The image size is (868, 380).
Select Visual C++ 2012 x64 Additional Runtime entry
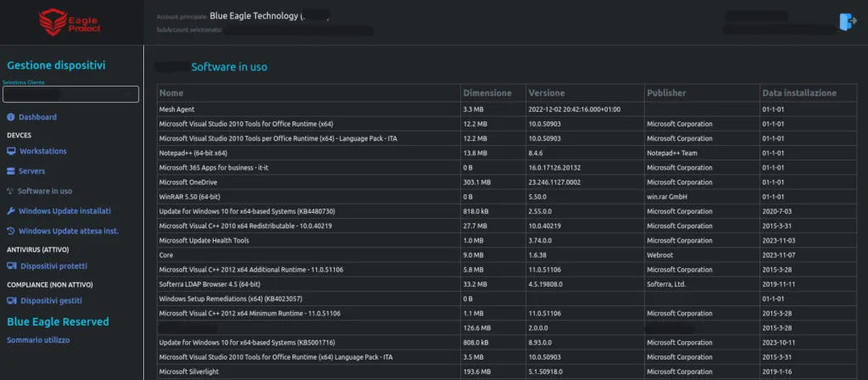(251, 270)
